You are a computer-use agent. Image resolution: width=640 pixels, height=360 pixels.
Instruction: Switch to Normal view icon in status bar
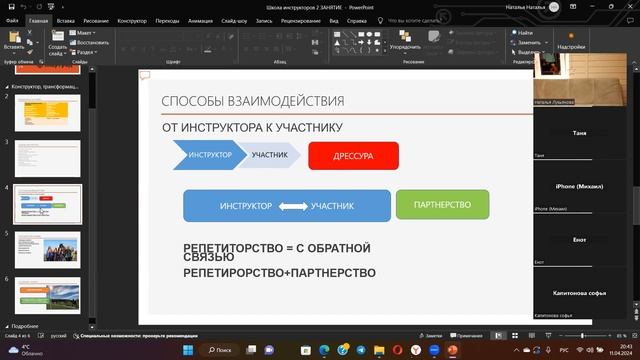coord(498,336)
